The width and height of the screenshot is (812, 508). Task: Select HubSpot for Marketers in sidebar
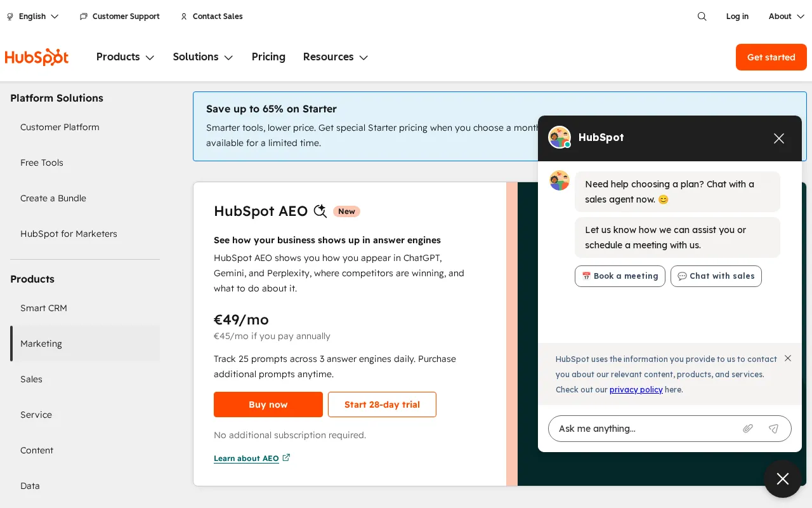(85, 234)
